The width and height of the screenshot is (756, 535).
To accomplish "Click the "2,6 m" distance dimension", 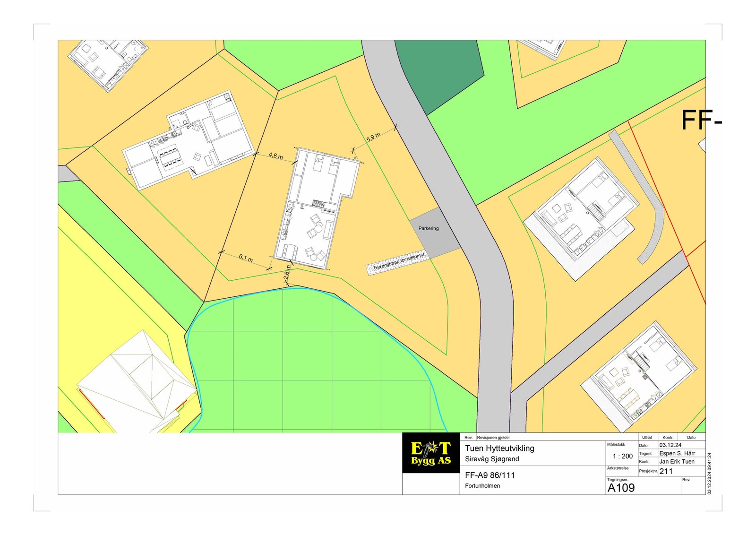I will click(287, 273).
